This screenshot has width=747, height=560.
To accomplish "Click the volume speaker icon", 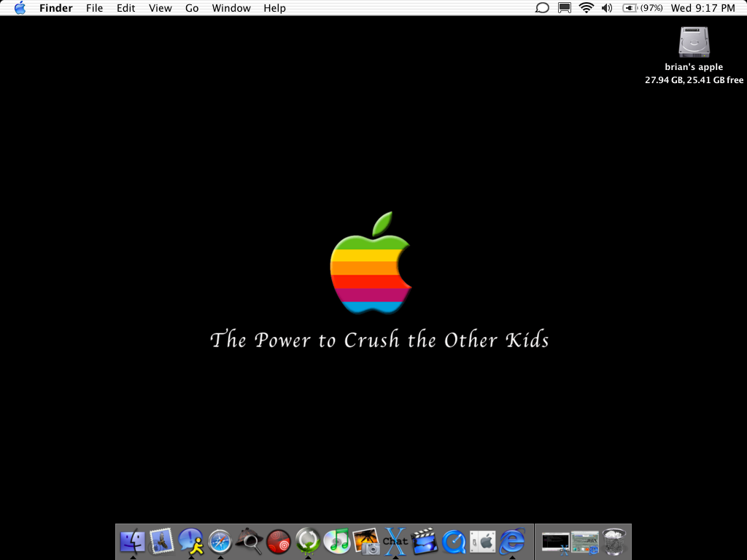I will [x=607, y=8].
